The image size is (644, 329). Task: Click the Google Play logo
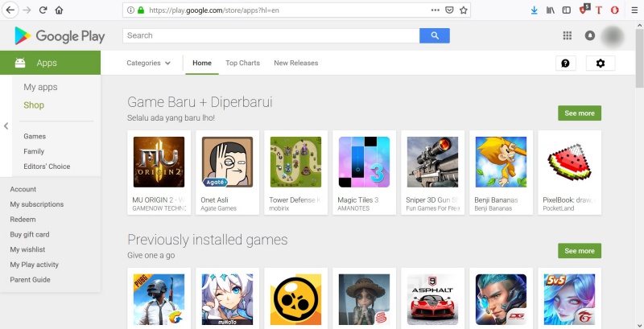(60, 36)
